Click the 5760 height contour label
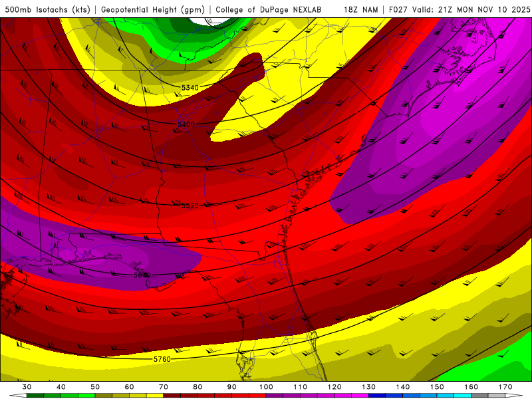The image size is (532, 399). point(162,359)
